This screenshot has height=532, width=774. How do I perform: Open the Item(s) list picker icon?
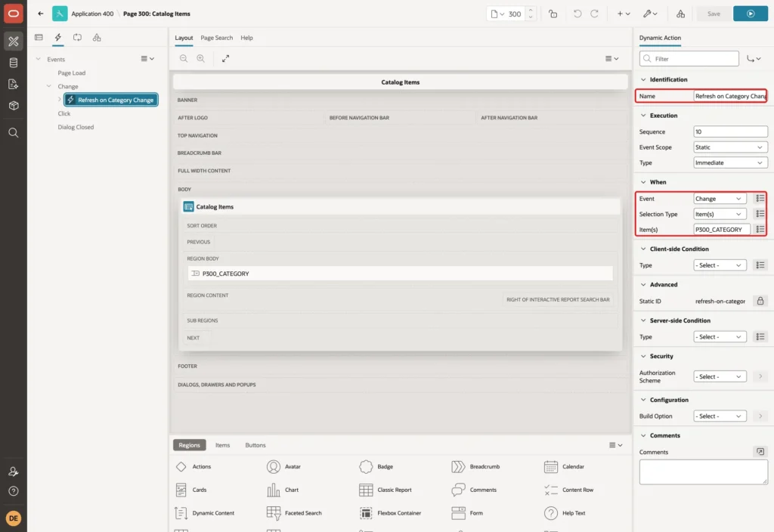pyautogui.click(x=760, y=230)
